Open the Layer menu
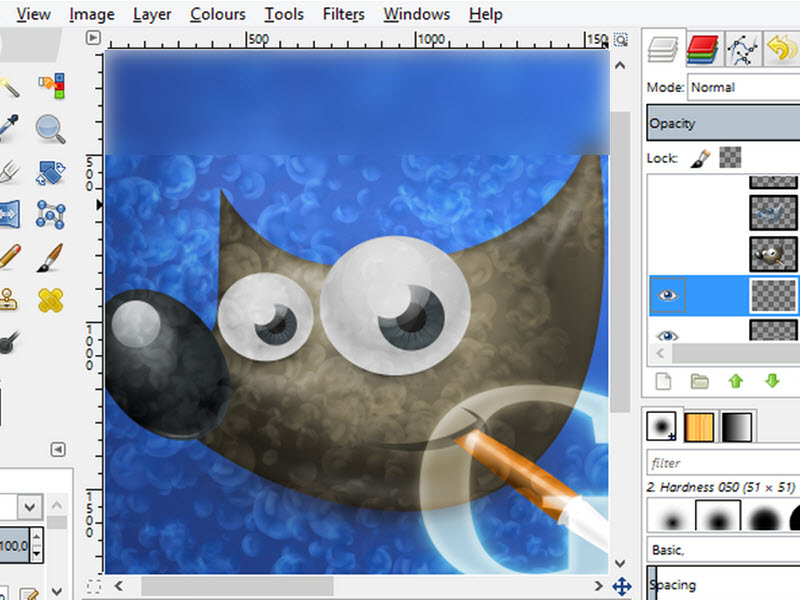This screenshot has width=800, height=600. [x=152, y=14]
